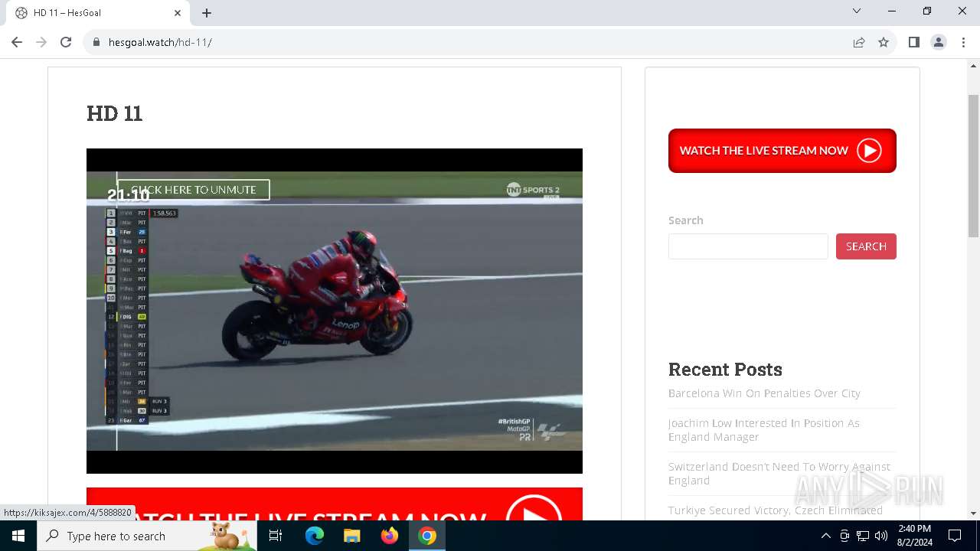This screenshot has width=980, height=551.
Task: Open a new tab with the plus button
Action: click(x=207, y=13)
